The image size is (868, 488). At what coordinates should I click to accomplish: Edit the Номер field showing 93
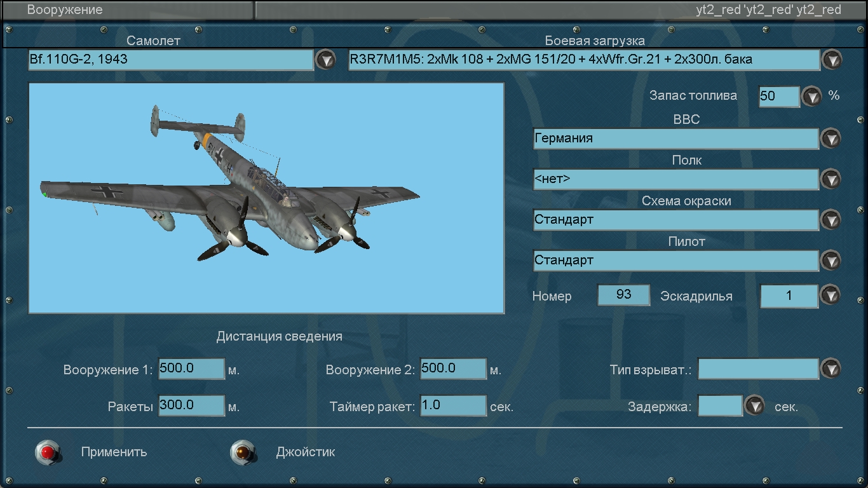tap(624, 295)
